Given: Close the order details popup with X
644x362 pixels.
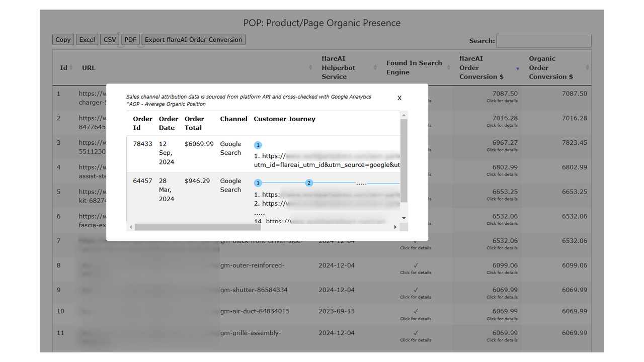Looking at the screenshot, I should coord(399,98).
